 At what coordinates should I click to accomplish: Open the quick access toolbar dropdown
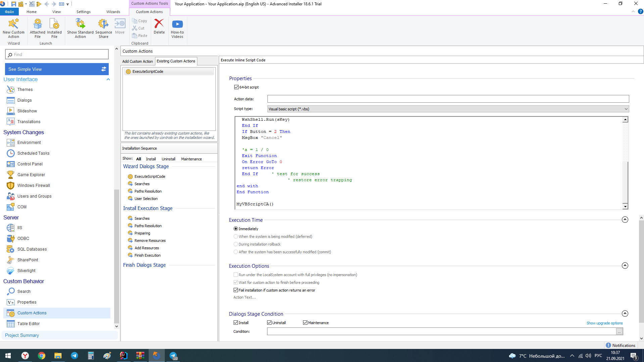point(67,4)
